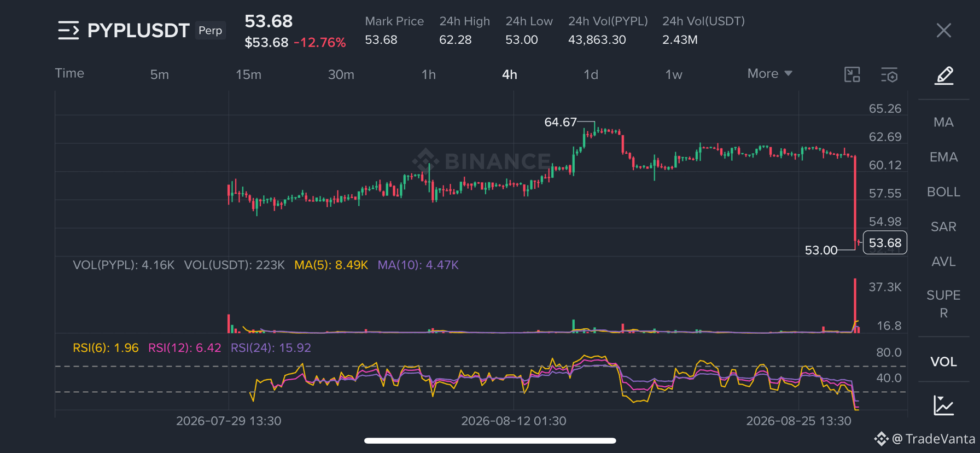This screenshot has height=453, width=980.
Task: Select the 4h interval tab
Action: (x=510, y=74)
